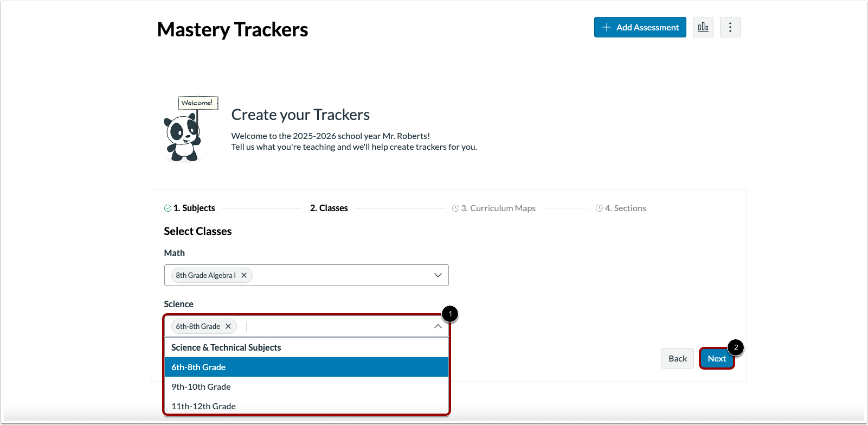Choose the 11th-12th Grade option
Screen dimensions: 868x425
click(306, 406)
